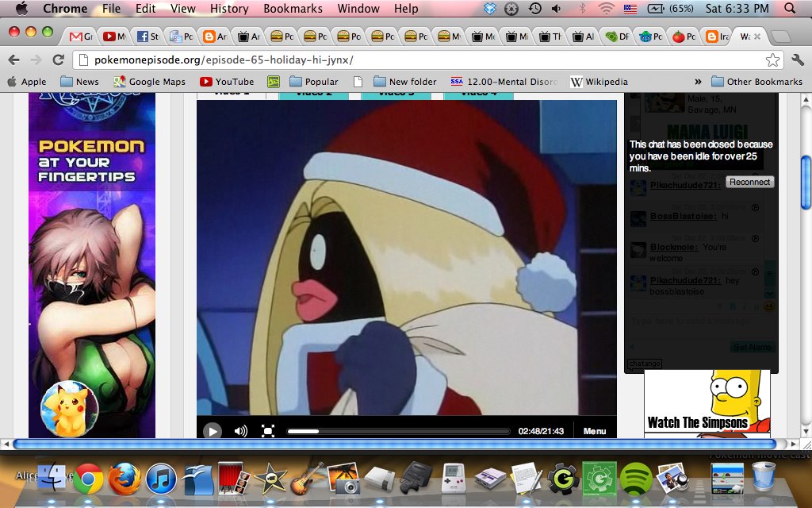Click the horizontal page scrollbar
Viewport: 812px width, 508px height.
pos(394,444)
